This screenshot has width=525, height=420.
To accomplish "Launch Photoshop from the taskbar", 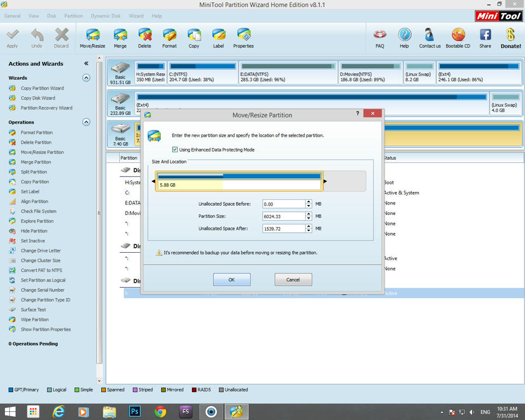I will [135, 411].
